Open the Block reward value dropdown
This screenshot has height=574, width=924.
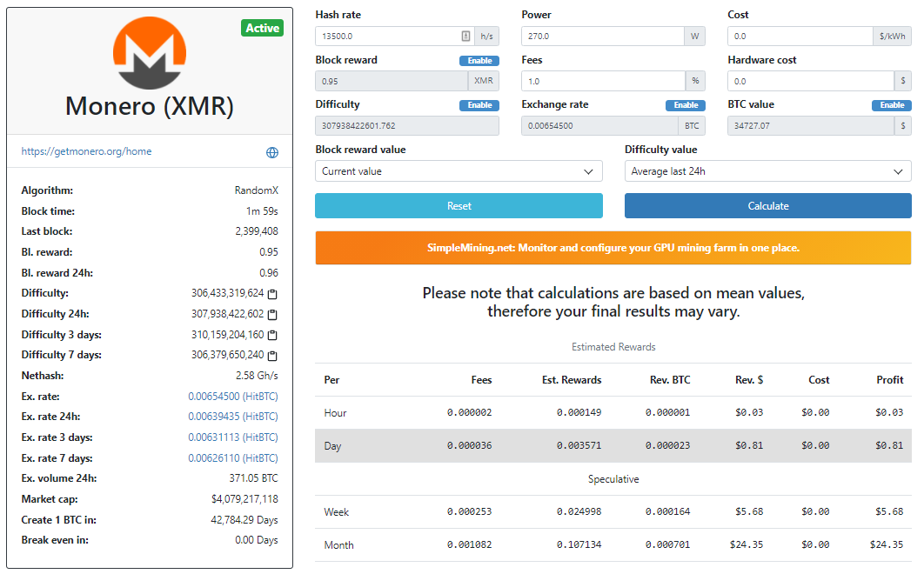click(459, 171)
